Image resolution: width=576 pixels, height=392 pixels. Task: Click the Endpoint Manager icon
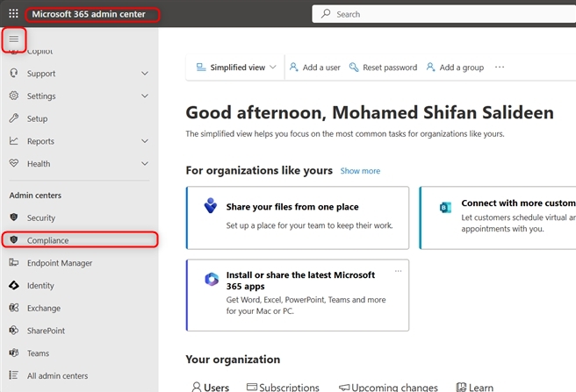[13, 262]
